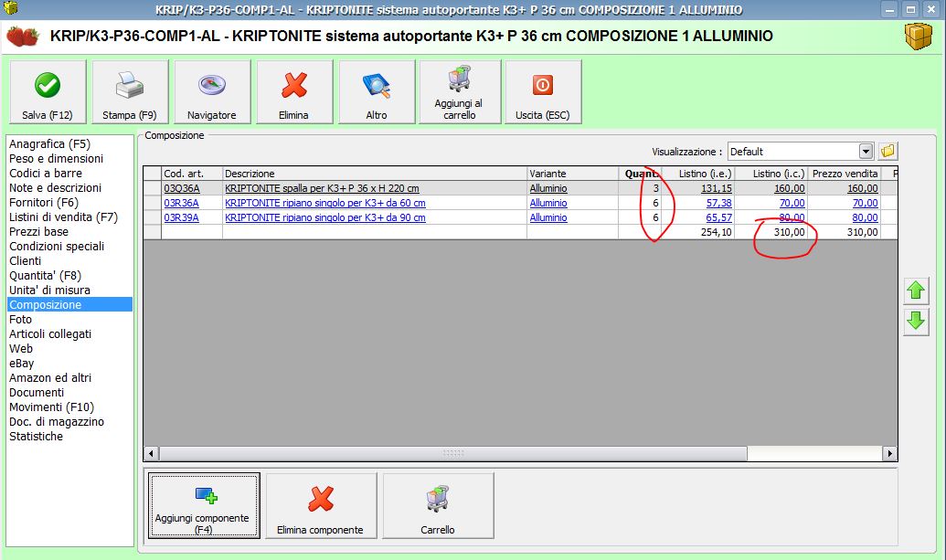
Task: Click the horizontal scrollbar left arrow
Action: (x=152, y=453)
